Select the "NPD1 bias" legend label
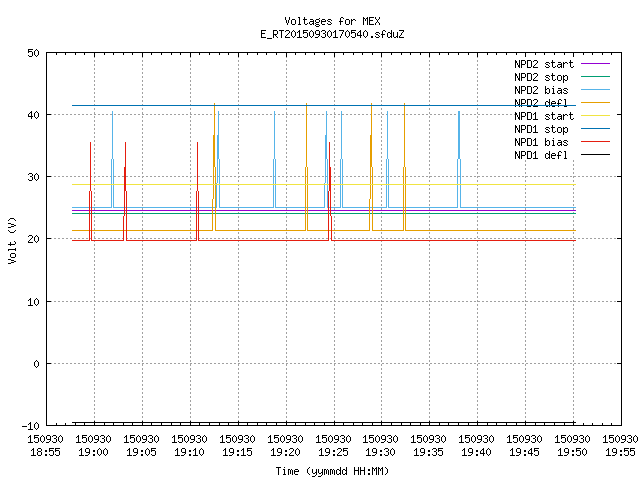The height and width of the screenshot is (480, 640). (541, 142)
